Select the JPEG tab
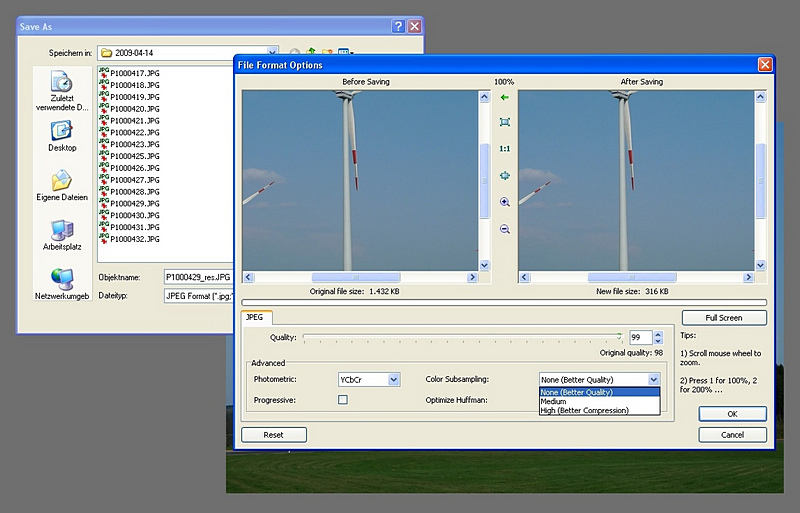The width and height of the screenshot is (800, 513). pyautogui.click(x=255, y=317)
